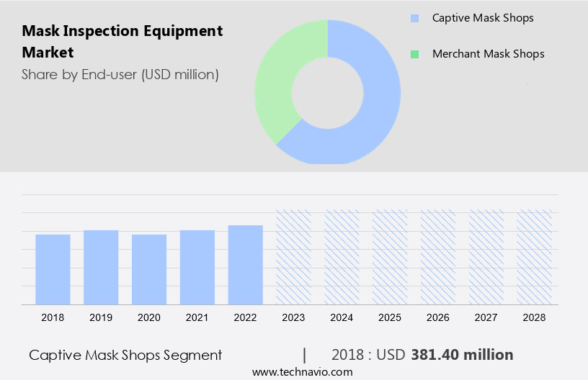Viewport: 588px width, 380px height.
Task: Click the hatched 2023 forecast bar
Action: pyautogui.click(x=294, y=257)
